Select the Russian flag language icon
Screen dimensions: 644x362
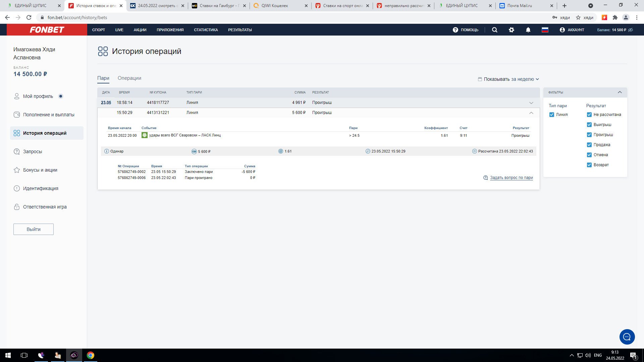click(x=545, y=30)
